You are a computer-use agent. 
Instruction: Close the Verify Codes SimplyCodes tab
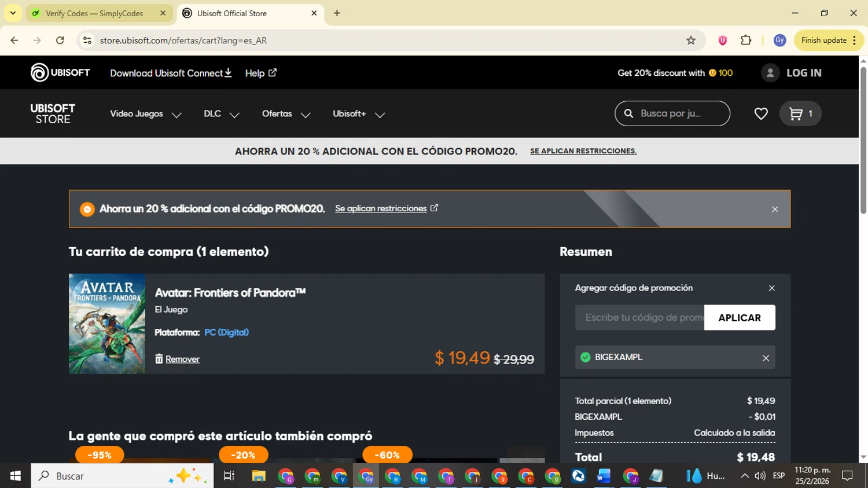[163, 13]
